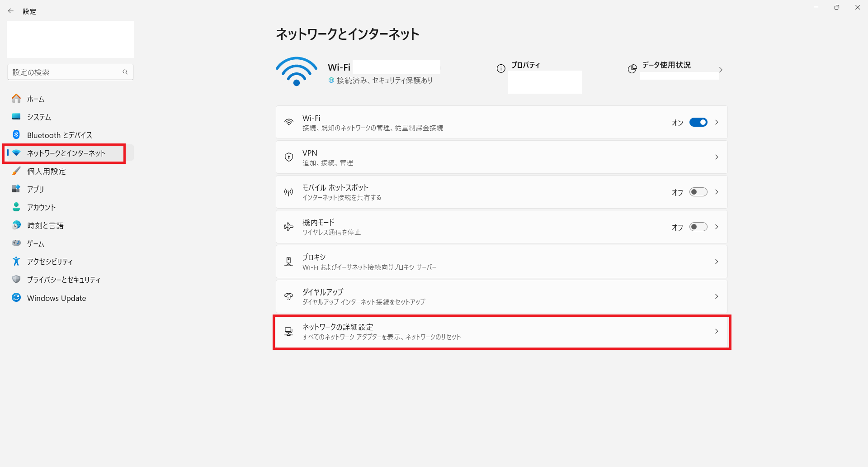This screenshot has height=467, width=868.
Task: Click the システム monitor icon
Action: pos(16,116)
